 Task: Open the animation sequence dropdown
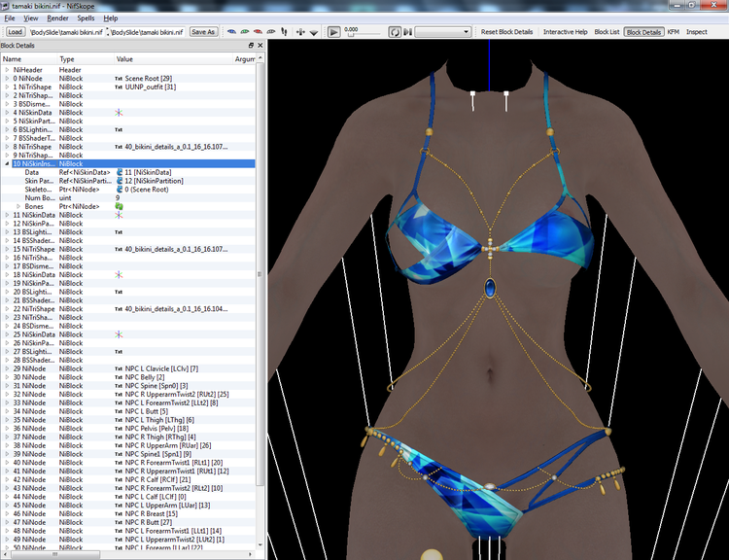click(443, 32)
